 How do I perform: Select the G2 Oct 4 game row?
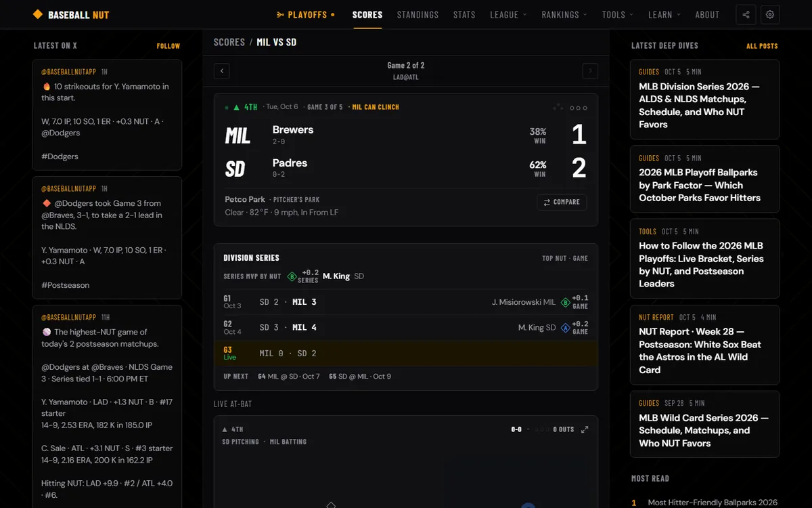click(x=406, y=328)
